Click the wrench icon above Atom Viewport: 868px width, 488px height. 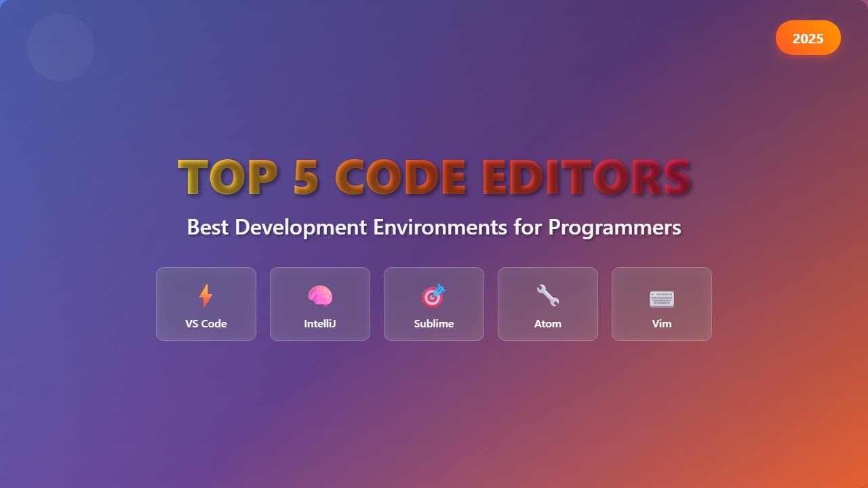(x=548, y=296)
